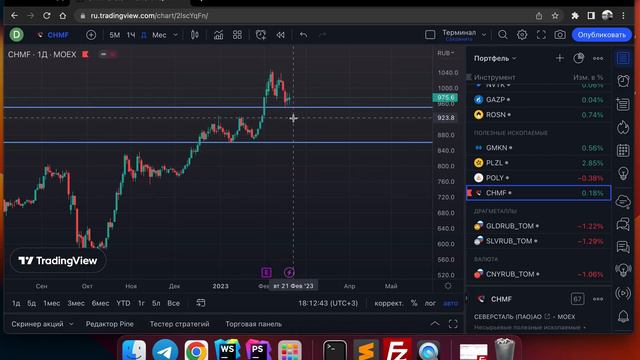Open watchlist more options three dots
The height and width of the screenshot is (360, 640).
(x=598, y=58)
